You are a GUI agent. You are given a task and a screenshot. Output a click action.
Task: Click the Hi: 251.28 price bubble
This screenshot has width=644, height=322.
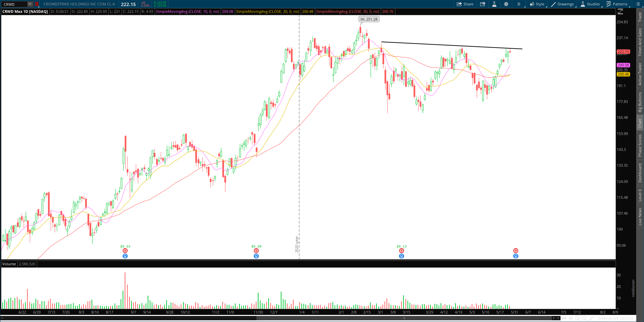point(369,19)
